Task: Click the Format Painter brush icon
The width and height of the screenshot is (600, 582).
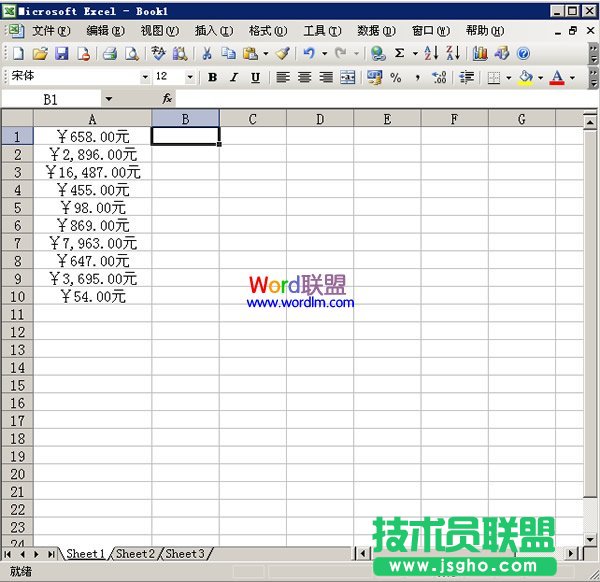Action: click(282, 53)
